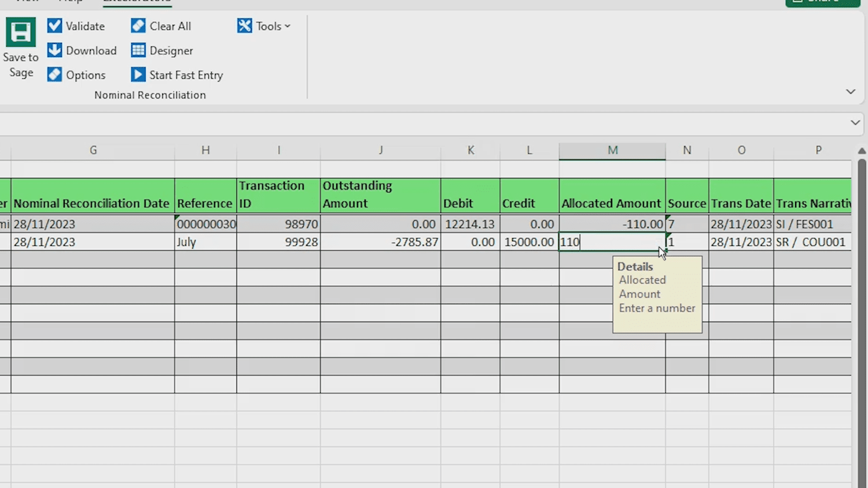868x488 pixels.
Task: Click the Source header cell
Action: coord(687,195)
